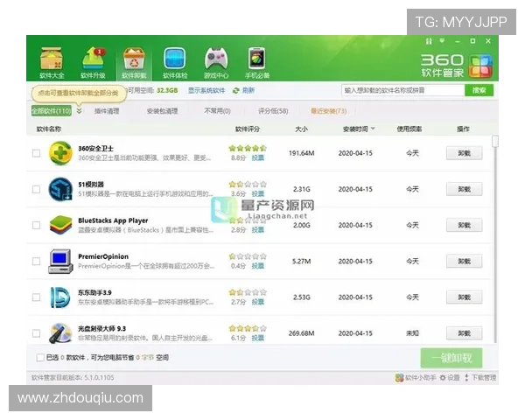Click the 软件小助手 icon in status bar
525x420 pixels.
(399, 378)
